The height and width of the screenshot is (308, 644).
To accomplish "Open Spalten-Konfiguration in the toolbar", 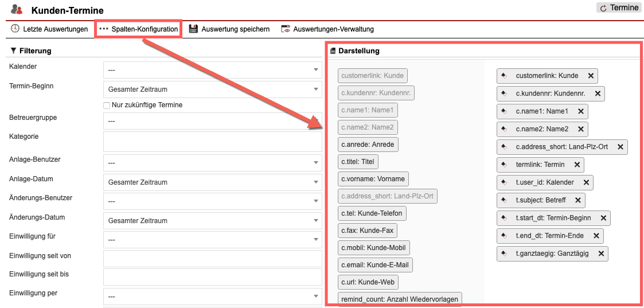I will click(138, 29).
